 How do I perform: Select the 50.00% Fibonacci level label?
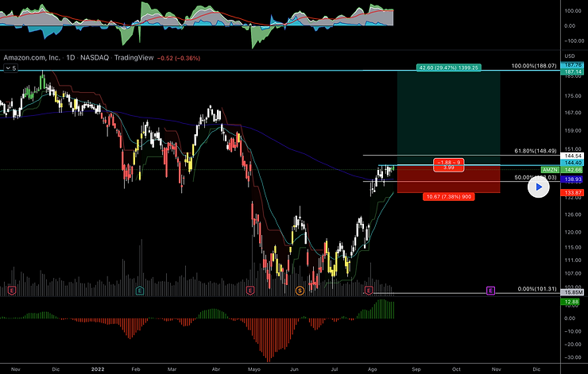point(536,178)
